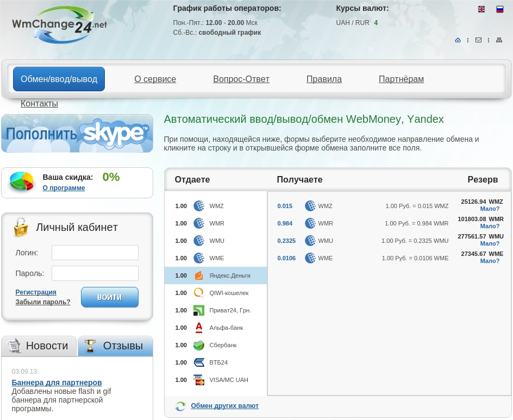Viewport: 513px width, 420px height.
Task: Click the UAH / RUR exchange rate
Action: (x=356, y=23)
